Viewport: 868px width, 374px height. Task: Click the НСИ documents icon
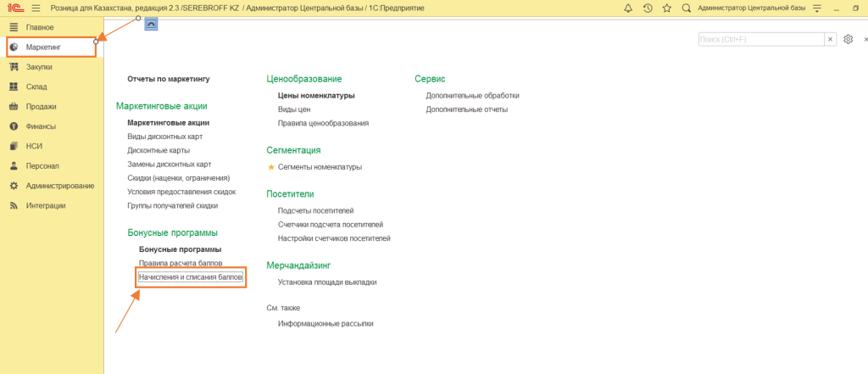tap(14, 146)
